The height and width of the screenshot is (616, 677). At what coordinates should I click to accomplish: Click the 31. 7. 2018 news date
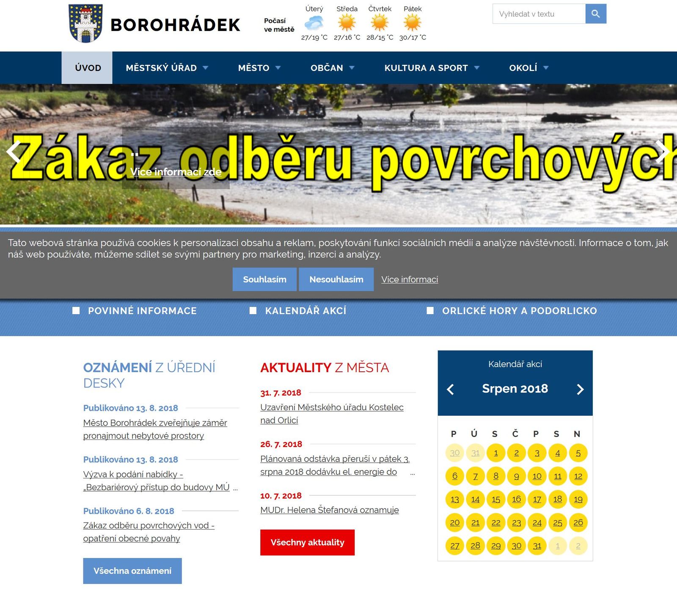[x=281, y=393]
